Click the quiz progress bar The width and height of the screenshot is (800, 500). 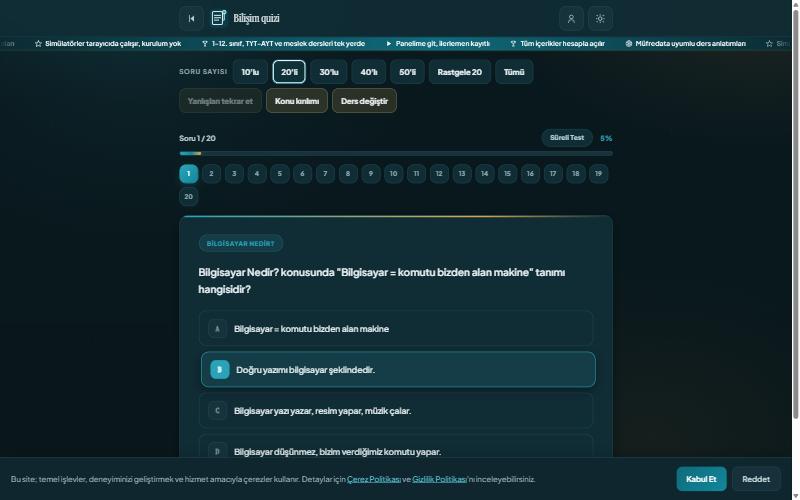396,154
